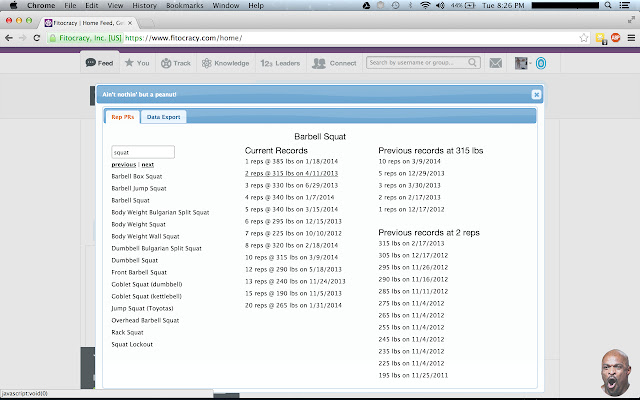Open the Feed navigation tab
Viewport: 640px width, 400px height.
[100, 63]
